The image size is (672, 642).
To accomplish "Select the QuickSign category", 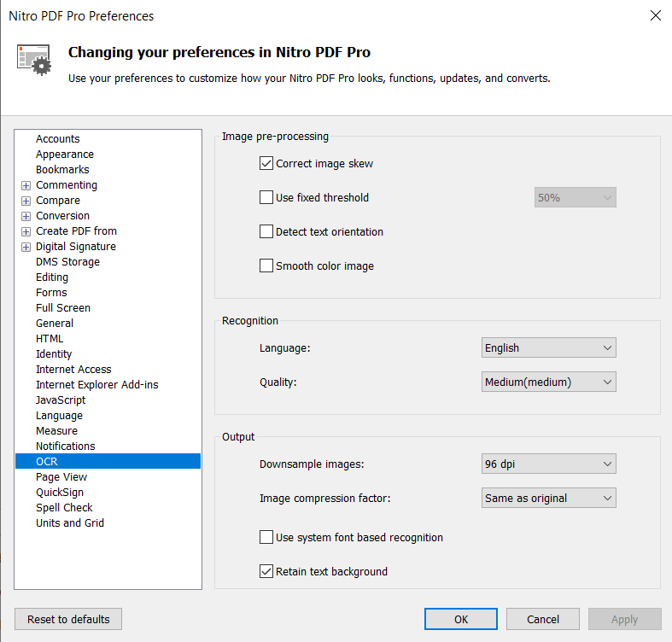I will click(x=60, y=493).
